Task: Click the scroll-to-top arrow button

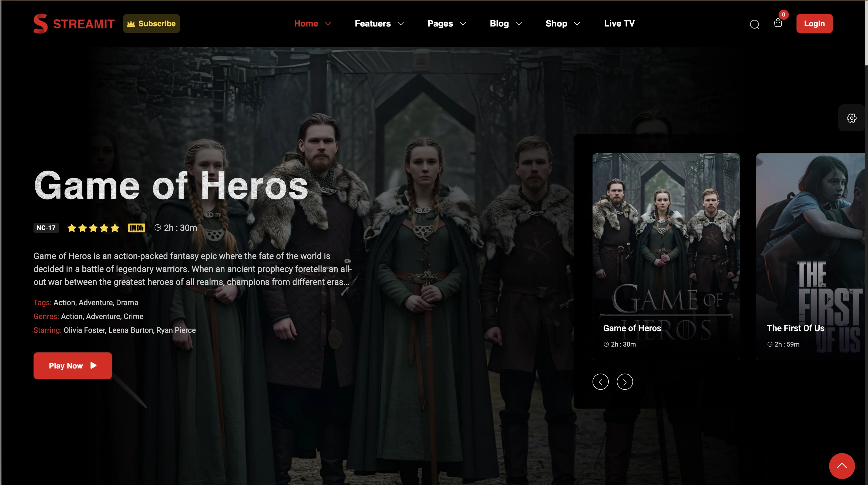Action: [842, 466]
